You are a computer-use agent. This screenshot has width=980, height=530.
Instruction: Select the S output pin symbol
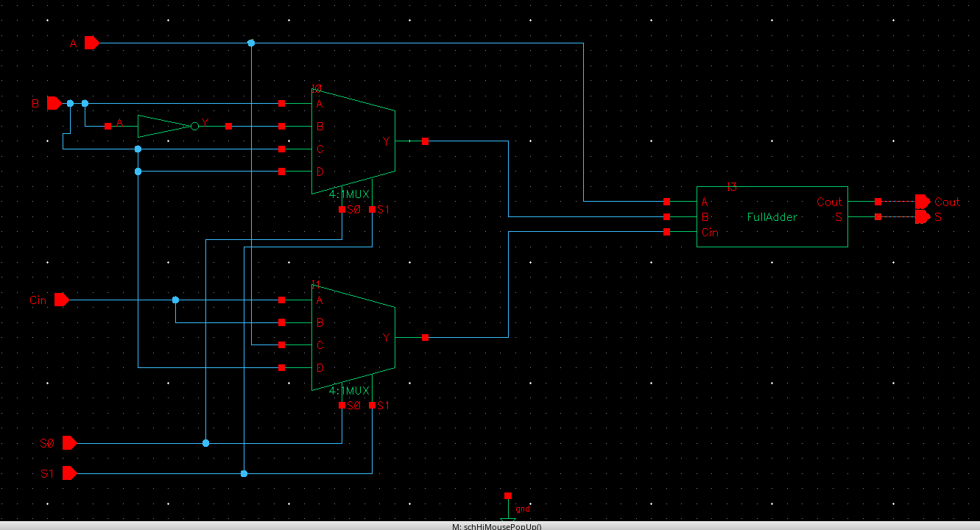point(923,217)
